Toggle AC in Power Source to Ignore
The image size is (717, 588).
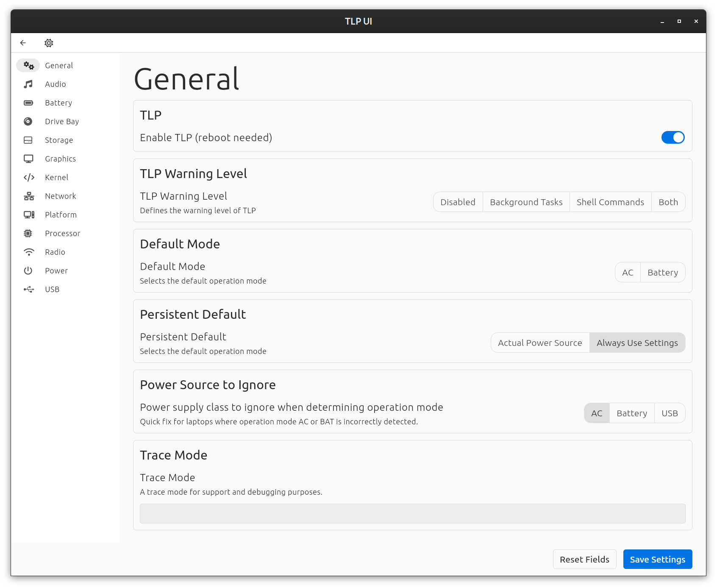pos(597,413)
